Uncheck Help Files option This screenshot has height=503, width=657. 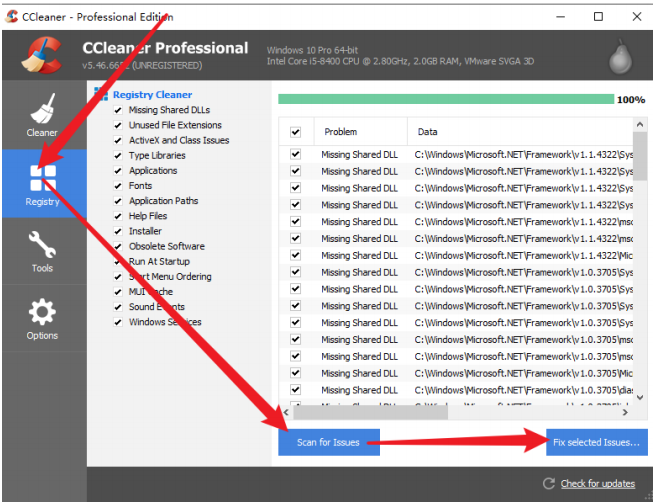(118, 216)
